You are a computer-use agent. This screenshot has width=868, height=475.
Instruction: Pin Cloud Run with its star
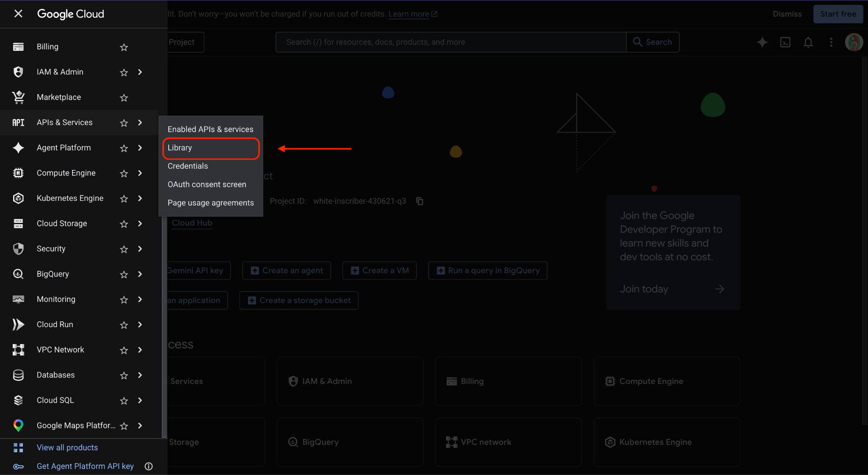pyautogui.click(x=124, y=325)
